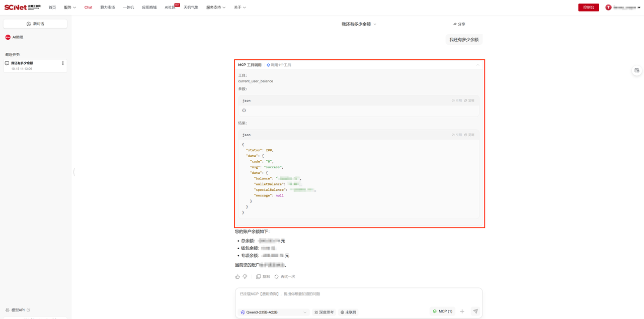Click the send message paper plane icon
Viewport: 644px width, 319px height.
point(475,311)
